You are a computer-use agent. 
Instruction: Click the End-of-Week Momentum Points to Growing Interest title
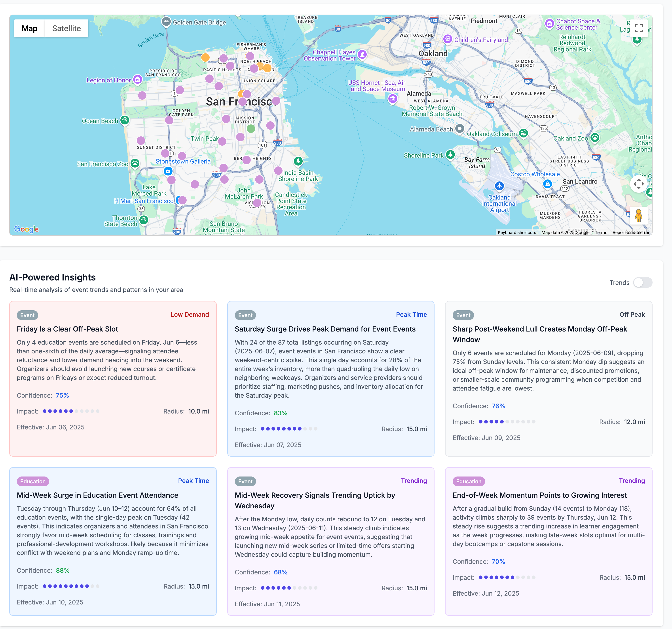539,495
